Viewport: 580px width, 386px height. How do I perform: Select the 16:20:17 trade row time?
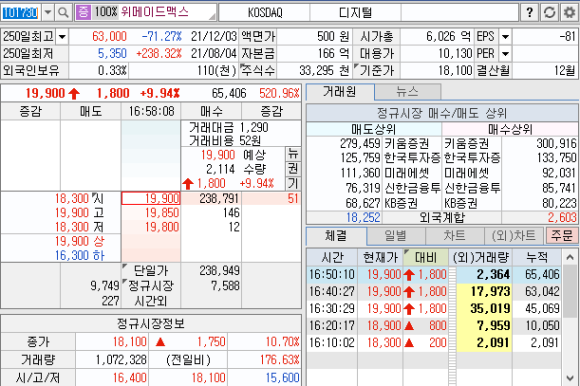point(332,326)
